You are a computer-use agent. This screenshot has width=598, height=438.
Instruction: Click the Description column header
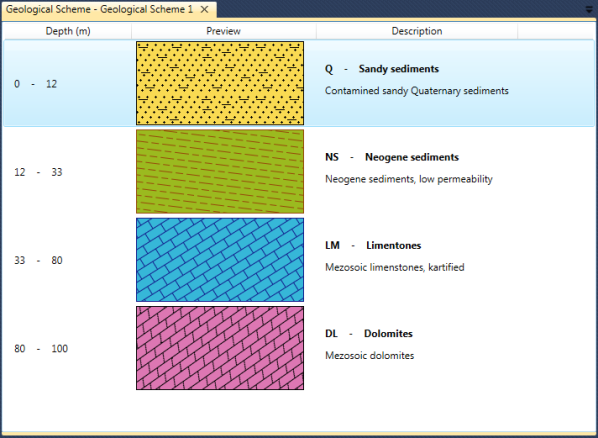point(417,31)
